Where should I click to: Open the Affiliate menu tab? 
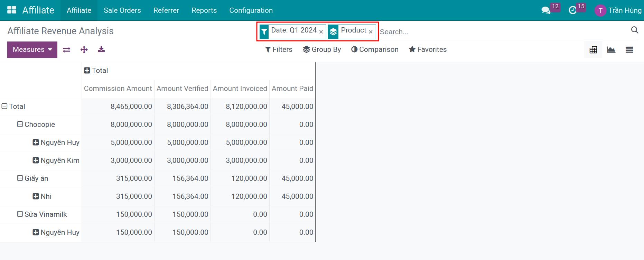click(79, 10)
